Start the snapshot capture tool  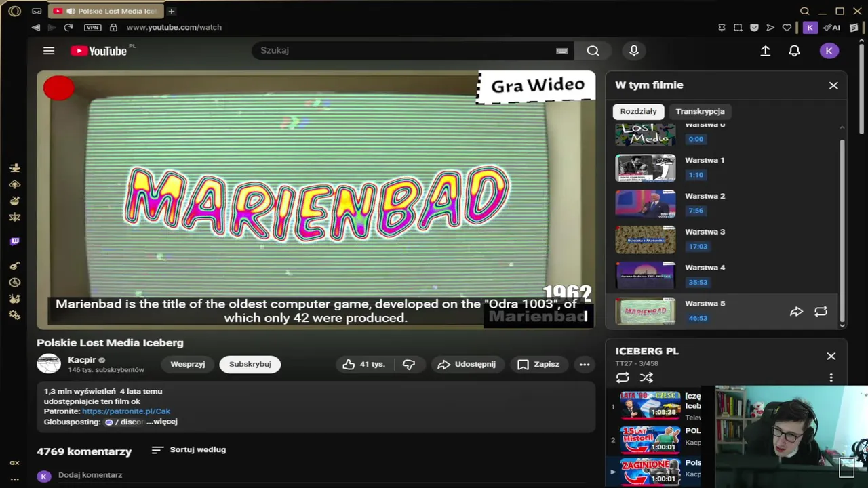[738, 28]
